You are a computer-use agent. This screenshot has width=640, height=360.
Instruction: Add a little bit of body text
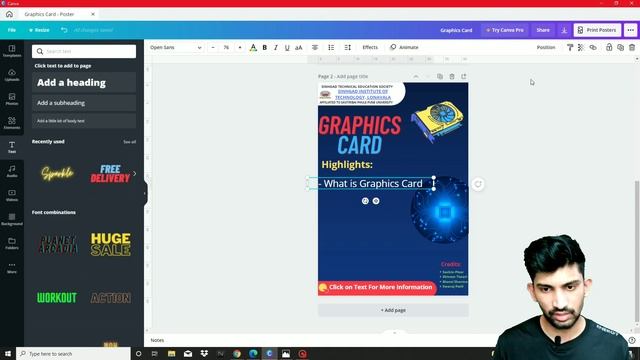pyautogui.click(x=84, y=121)
